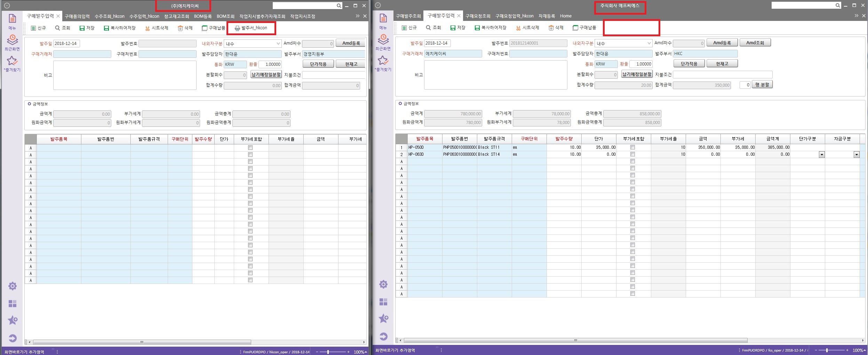868x355 pixels.
Task: Expand the tab overflow chevron in left window
Action: pyautogui.click(x=358, y=16)
